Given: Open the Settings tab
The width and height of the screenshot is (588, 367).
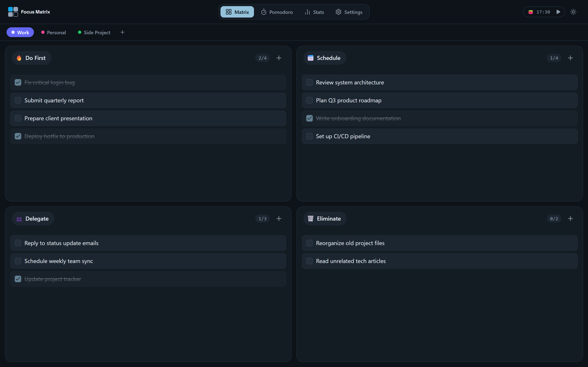Looking at the screenshot, I should point(349,12).
